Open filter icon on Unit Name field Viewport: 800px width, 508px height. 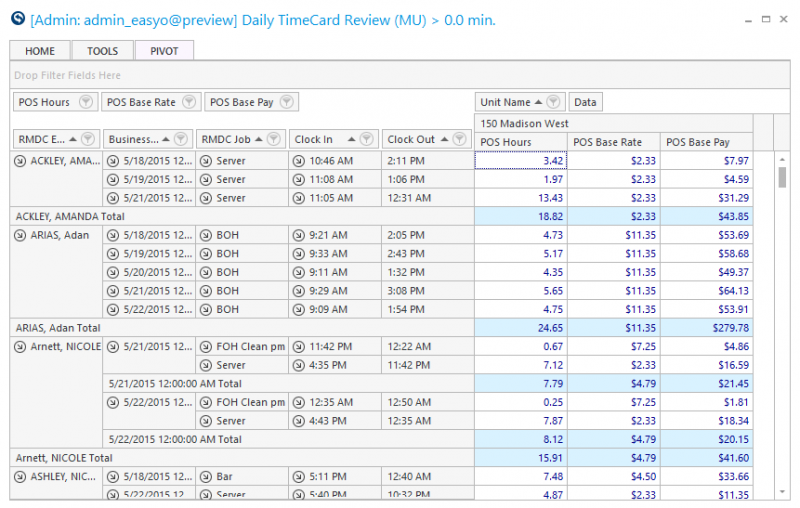554,102
